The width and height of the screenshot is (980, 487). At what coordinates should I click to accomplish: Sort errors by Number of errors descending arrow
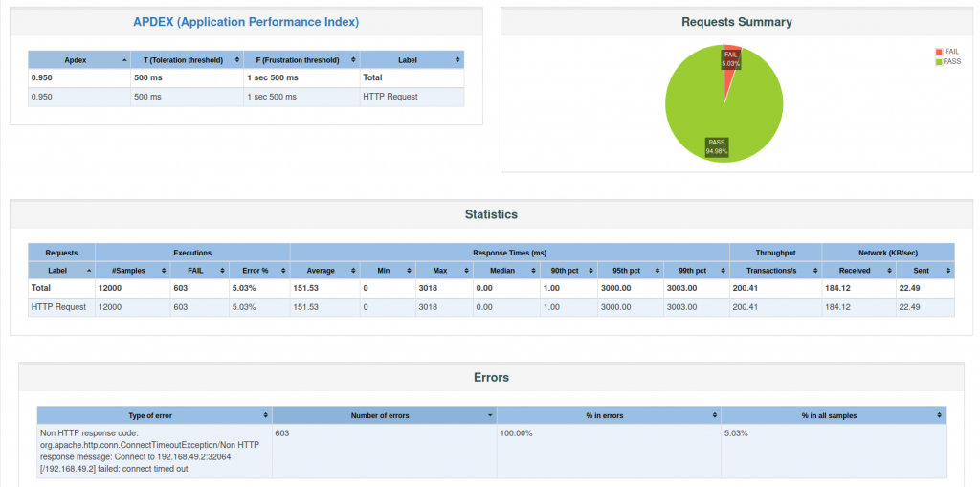pos(490,415)
